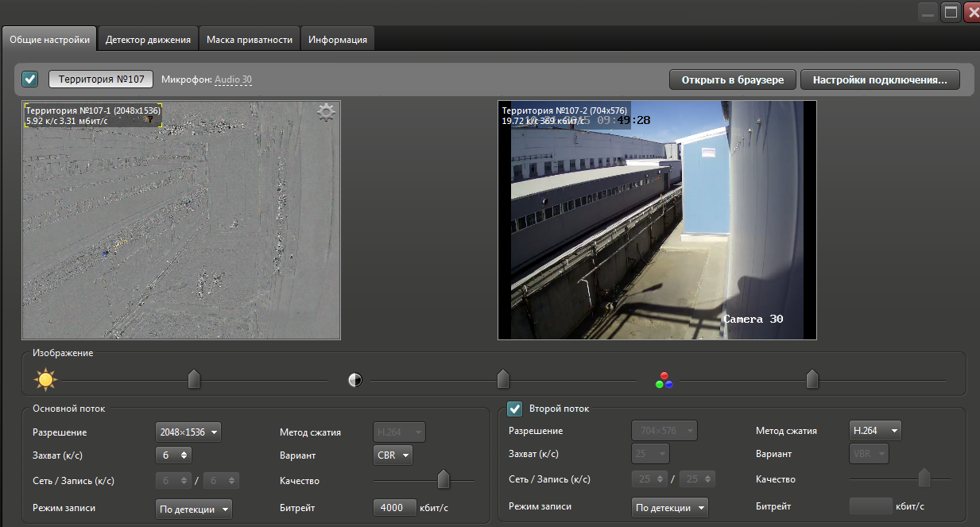
Task: Open main stream Разрешение 2048×1536 dropdown
Action: coord(188,432)
